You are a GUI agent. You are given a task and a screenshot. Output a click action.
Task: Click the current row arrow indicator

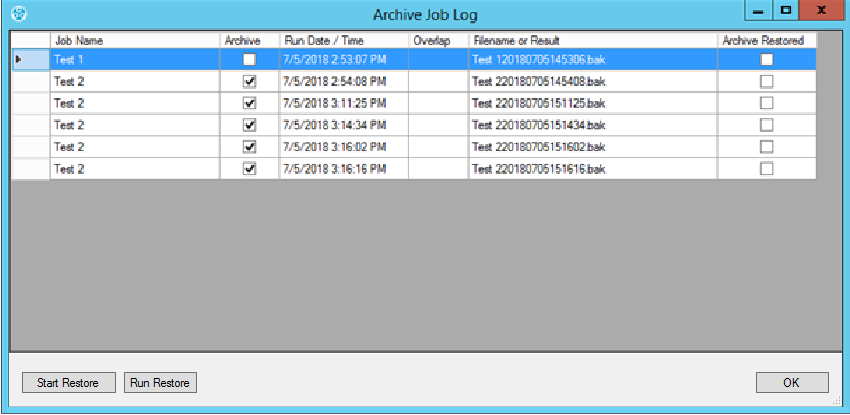(19, 60)
